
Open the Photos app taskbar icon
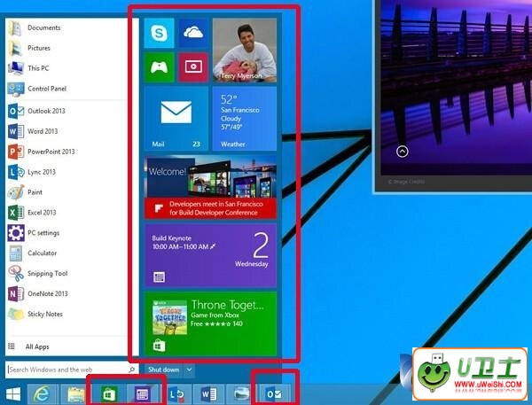(x=241, y=394)
